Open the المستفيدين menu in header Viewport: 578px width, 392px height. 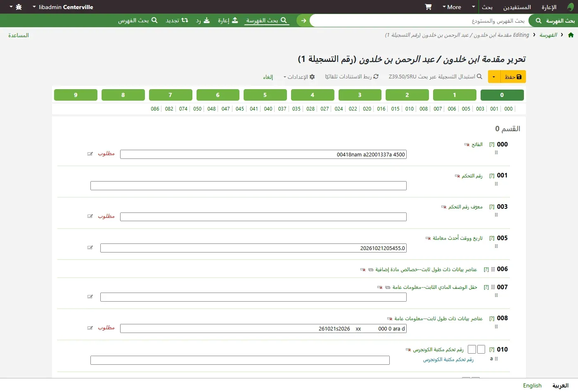[517, 7]
